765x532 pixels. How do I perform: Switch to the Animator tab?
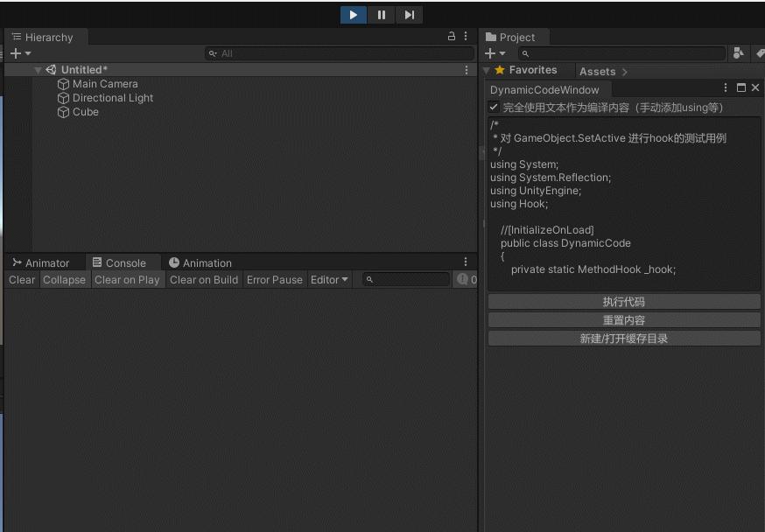41,262
